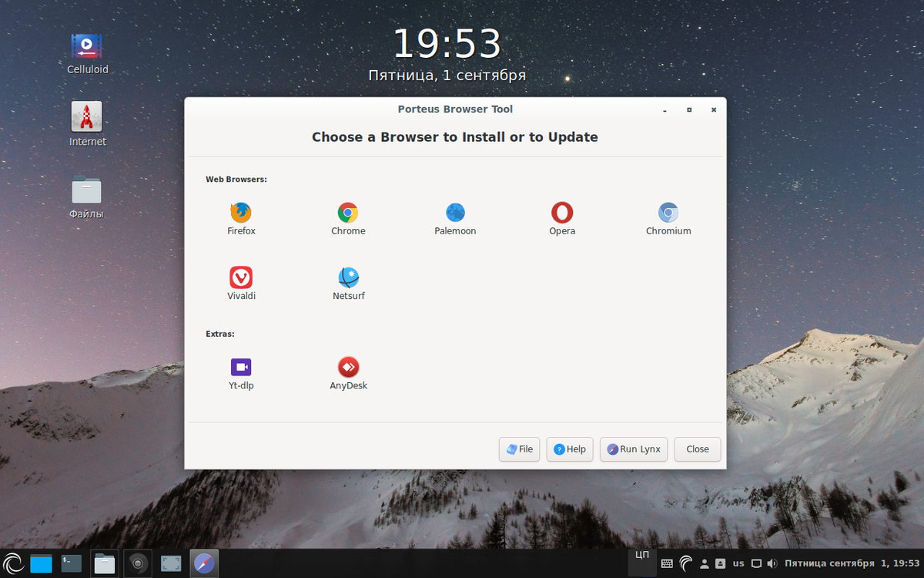Select the Firefox browser icon
924x578 pixels.
point(241,213)
